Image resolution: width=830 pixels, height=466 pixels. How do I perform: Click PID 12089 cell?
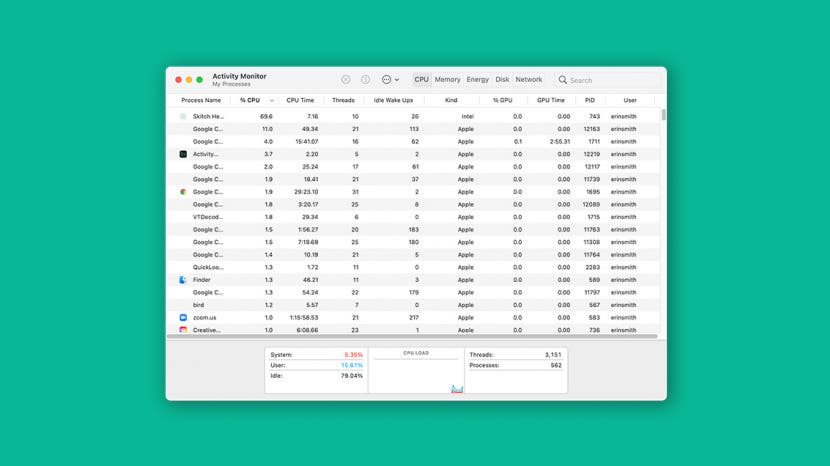592,204
